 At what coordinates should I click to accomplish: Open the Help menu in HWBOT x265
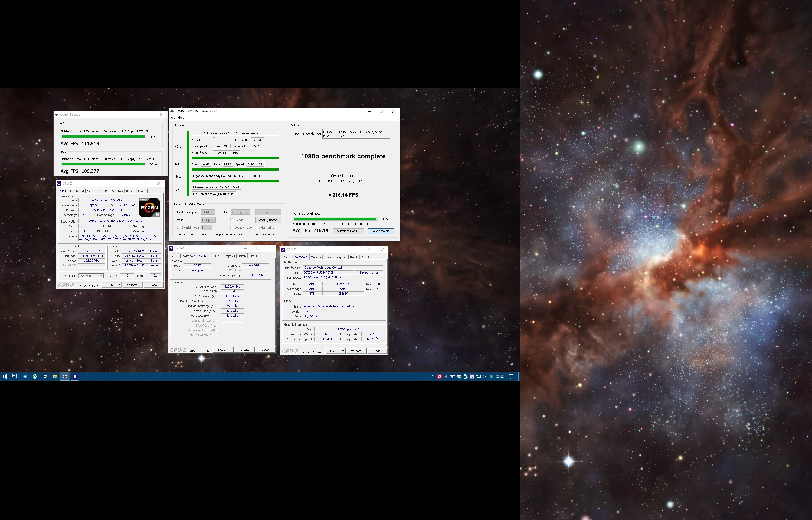[x=181, y=118]
